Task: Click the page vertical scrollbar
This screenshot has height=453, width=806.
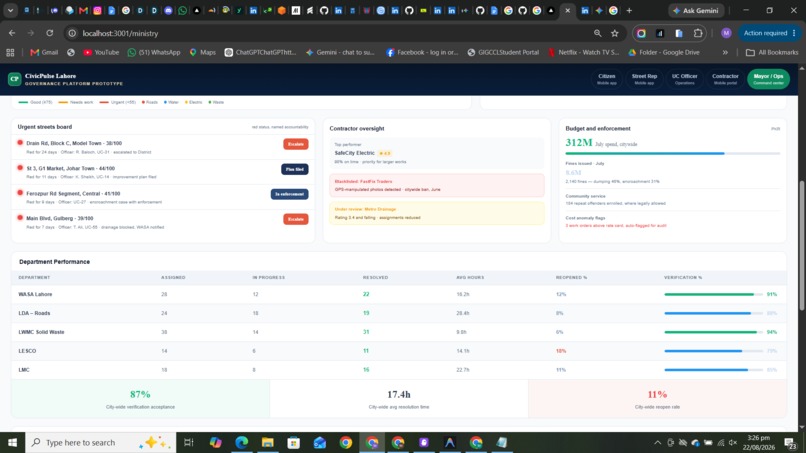Action: pyautogui.click(x=802, y=245)
